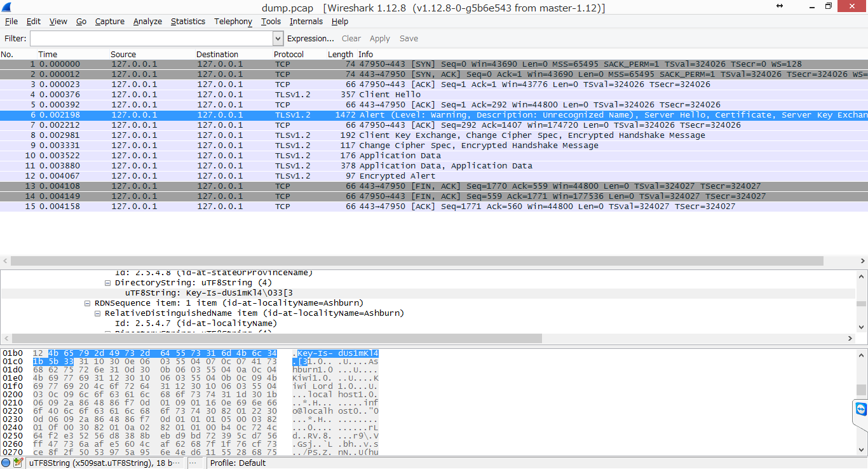
Task: Click the Profile: Default status bar entry
Action: [238, 463]
